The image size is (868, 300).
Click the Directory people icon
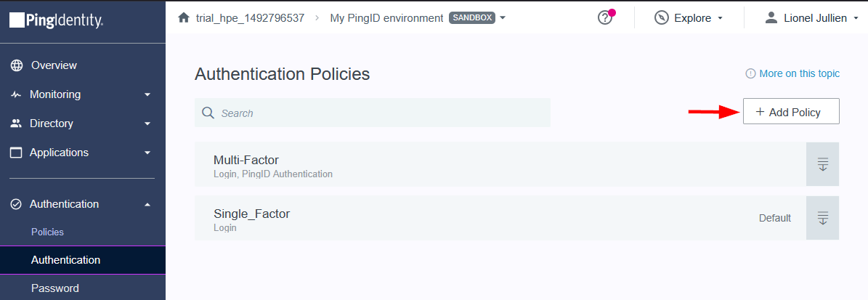[16, 123]
